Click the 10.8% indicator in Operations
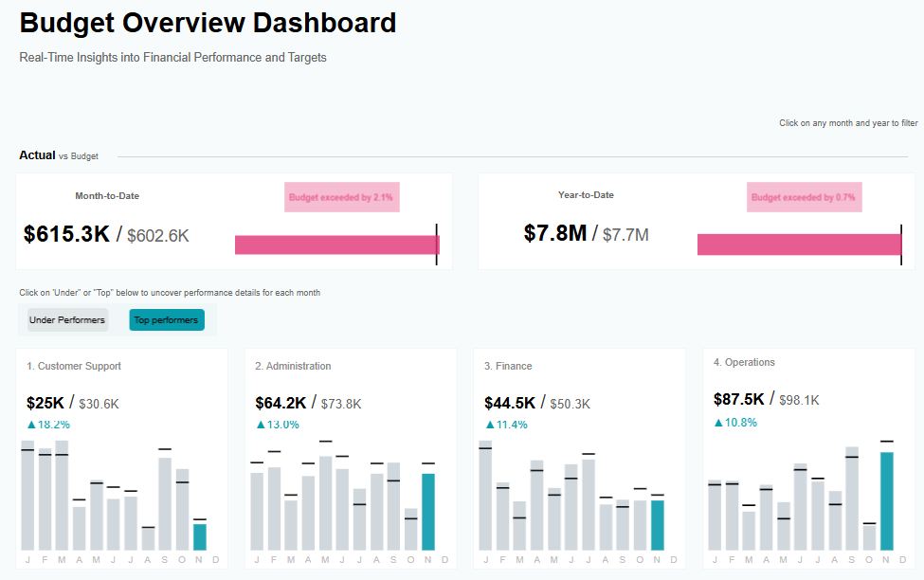This screenshot has height=580, width=924. click(735, 423)
